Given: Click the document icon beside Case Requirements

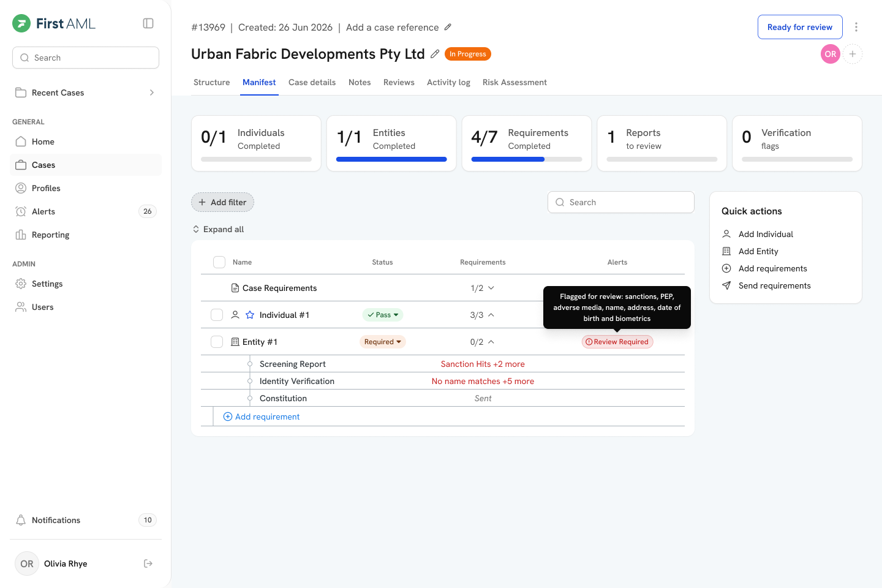Looking at the screenshot, I should pyautogui.click(x=235, y=288).
